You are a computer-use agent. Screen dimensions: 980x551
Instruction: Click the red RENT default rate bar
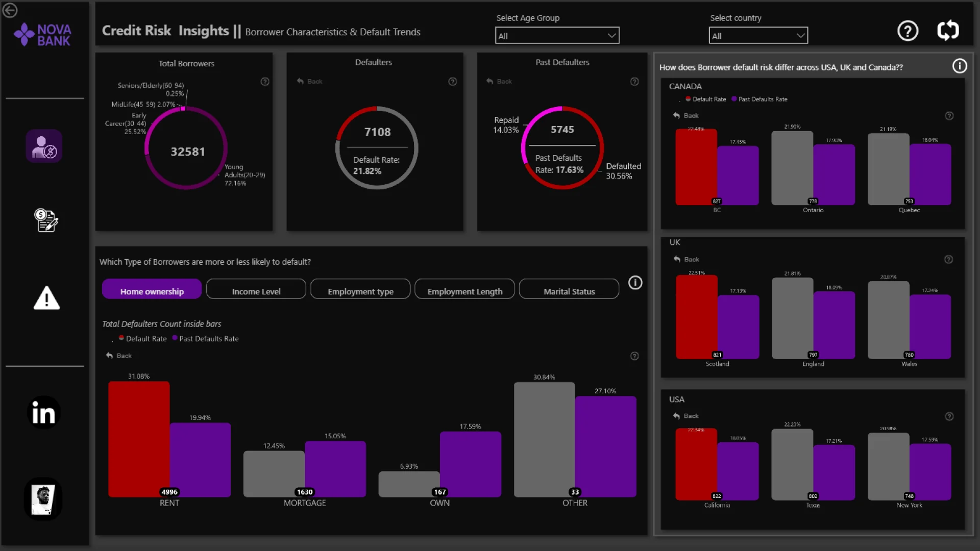pyautogui.click(x=139, y=439)
